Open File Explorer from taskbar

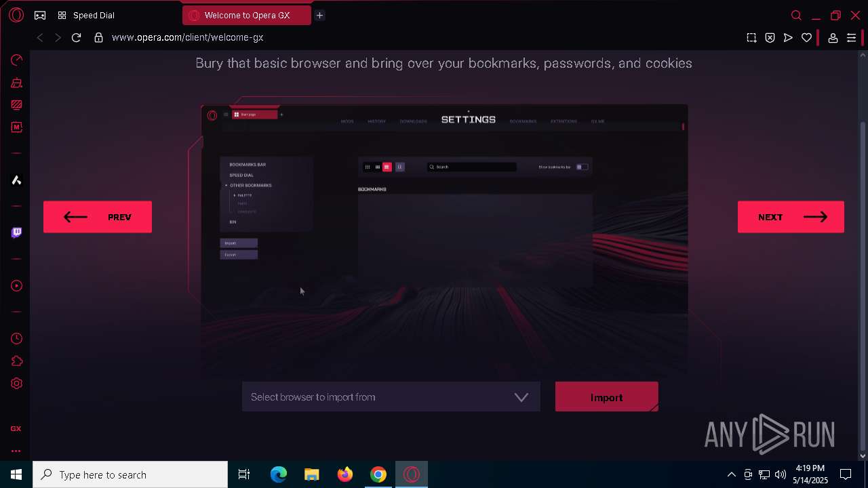(311, 474)
